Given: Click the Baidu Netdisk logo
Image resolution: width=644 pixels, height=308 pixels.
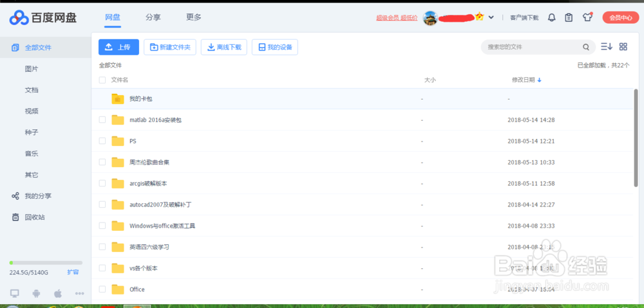Looking at the screenshot, I should [43, 17].
